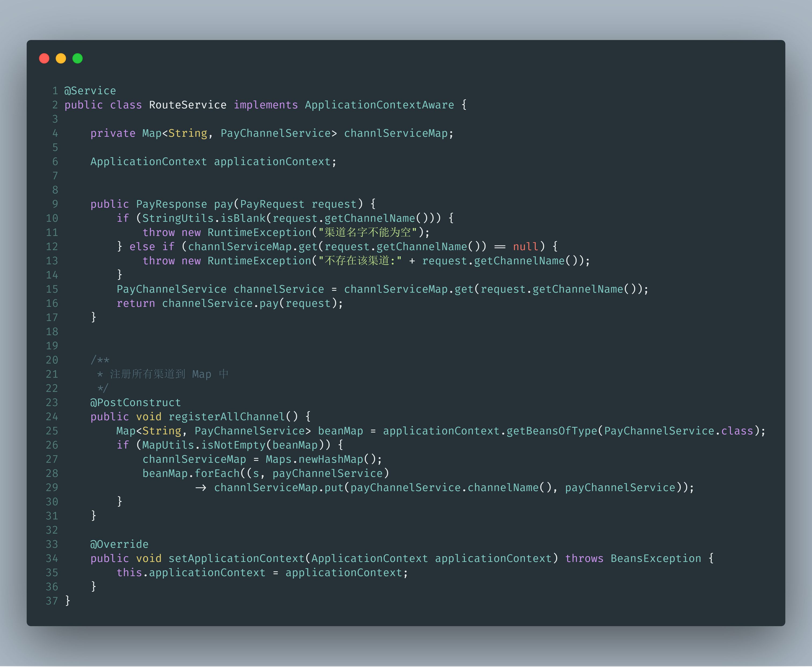Click the registerAllChannel method name

pos(227,417)
